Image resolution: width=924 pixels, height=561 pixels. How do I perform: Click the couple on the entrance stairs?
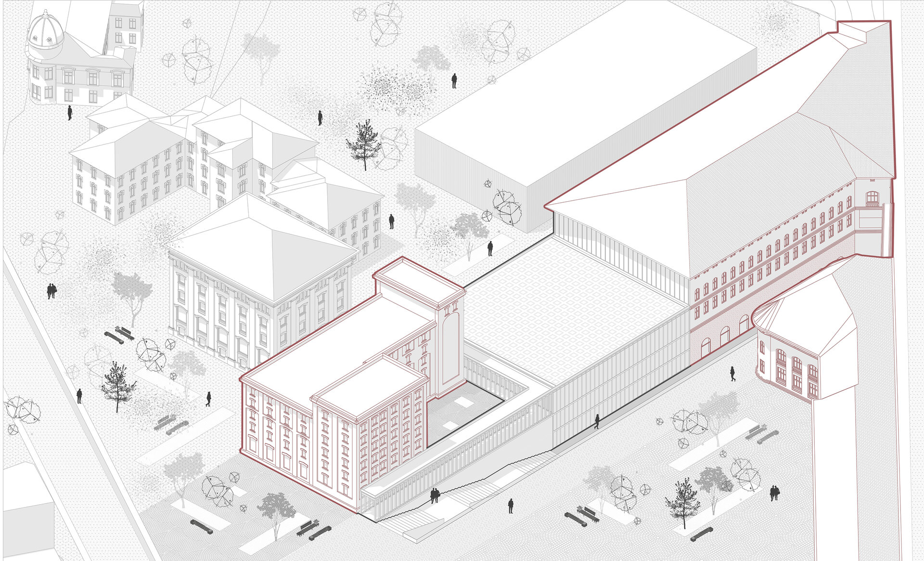click(435, 495)
